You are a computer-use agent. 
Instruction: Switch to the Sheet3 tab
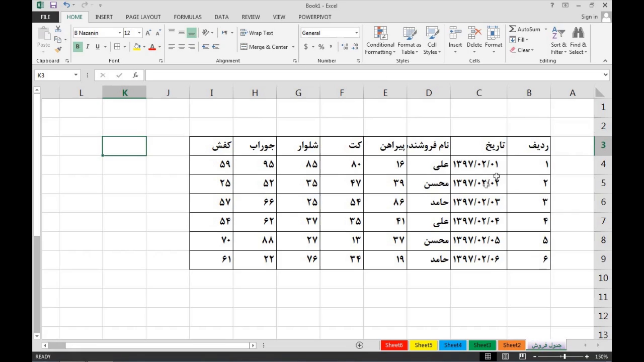point(482,345)
